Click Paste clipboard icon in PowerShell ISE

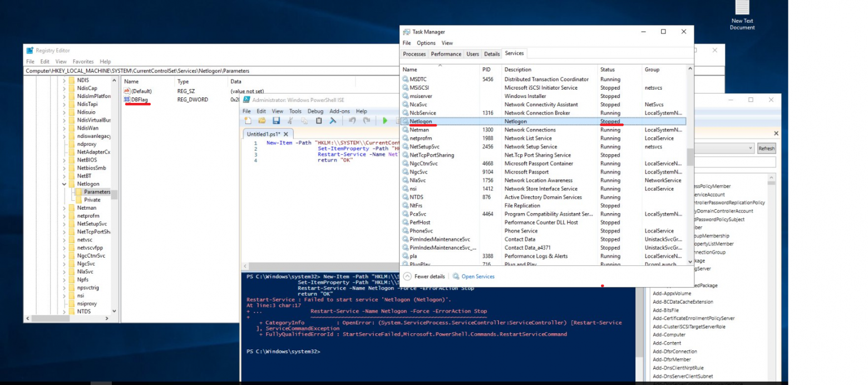coord(319,120)
